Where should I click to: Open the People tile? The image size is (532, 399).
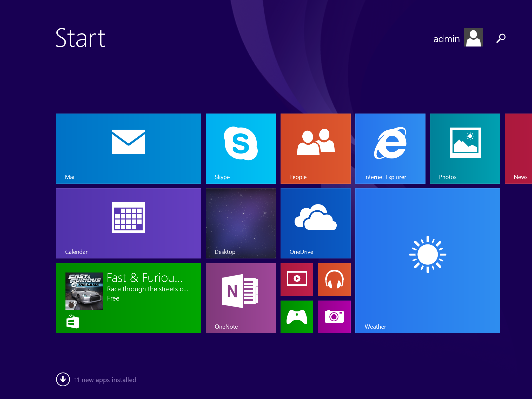pos(315,148)
